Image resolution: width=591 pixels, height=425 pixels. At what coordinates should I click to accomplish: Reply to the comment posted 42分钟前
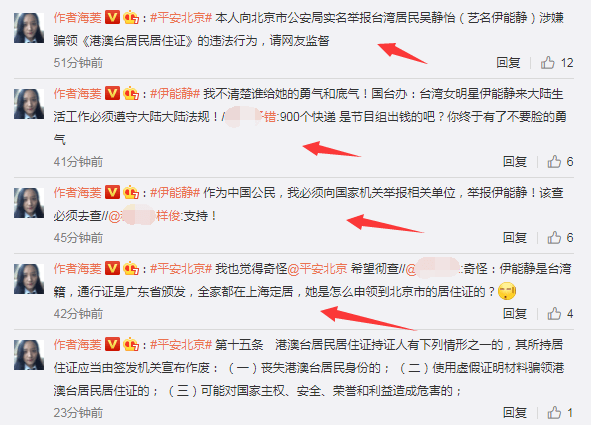(x=515, y=313)
